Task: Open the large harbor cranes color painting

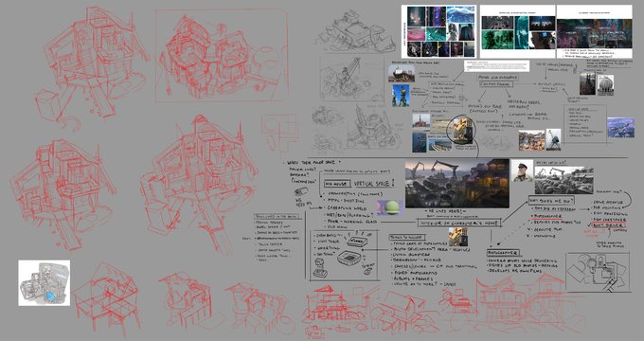Action: coord(457,183)
